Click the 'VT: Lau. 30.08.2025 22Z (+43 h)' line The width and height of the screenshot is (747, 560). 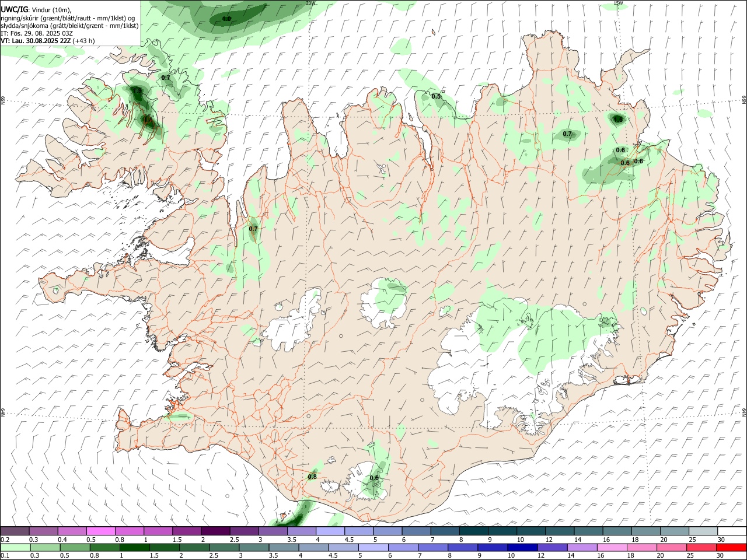point(47,41)
